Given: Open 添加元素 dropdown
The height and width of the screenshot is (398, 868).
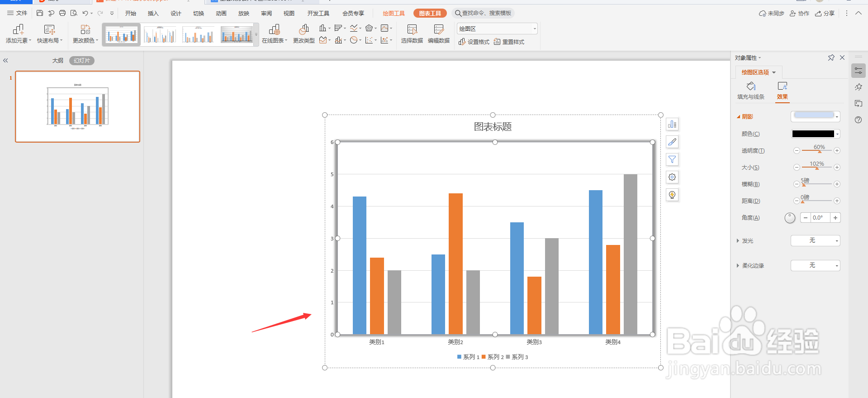Looking at the screenshot, I should point(18,34).
